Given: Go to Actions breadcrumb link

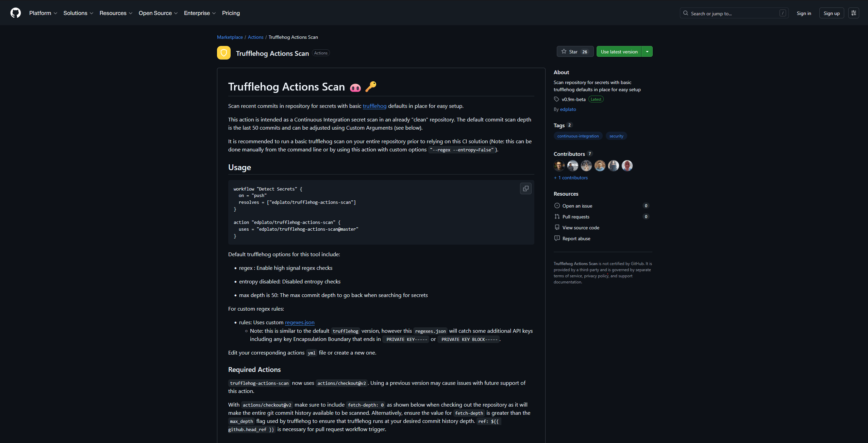Looking at the screenshot, I should pyautogui.click(x=255, y=37).
